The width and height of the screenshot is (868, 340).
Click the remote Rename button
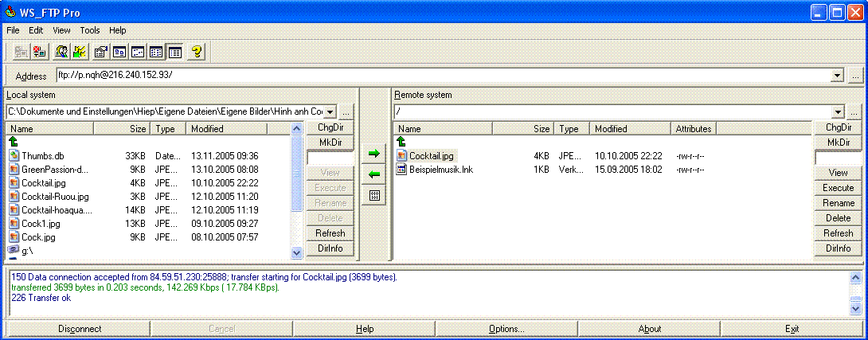click(x=838, y=203)
